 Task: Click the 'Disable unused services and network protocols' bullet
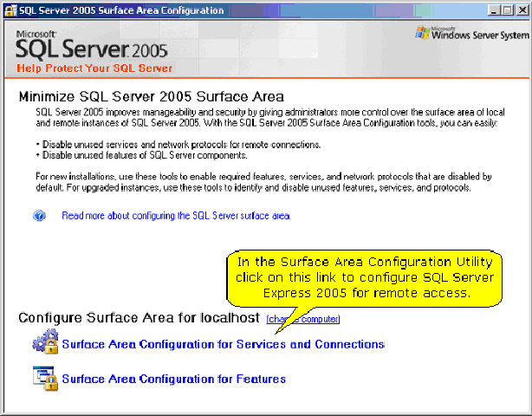178,145
